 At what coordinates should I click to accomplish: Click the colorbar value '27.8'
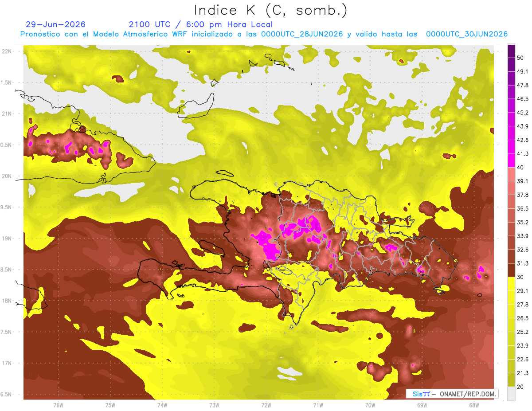(522, 305)
